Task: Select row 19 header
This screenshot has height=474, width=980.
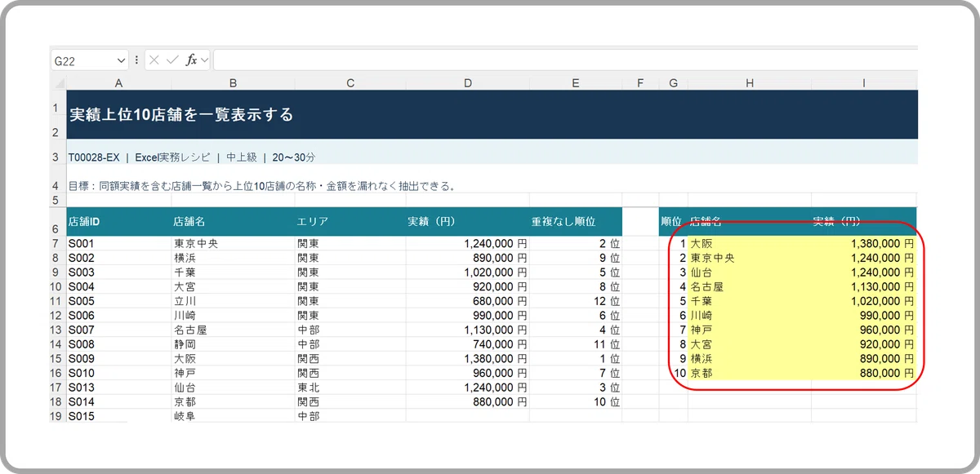Action: (58, 416)
